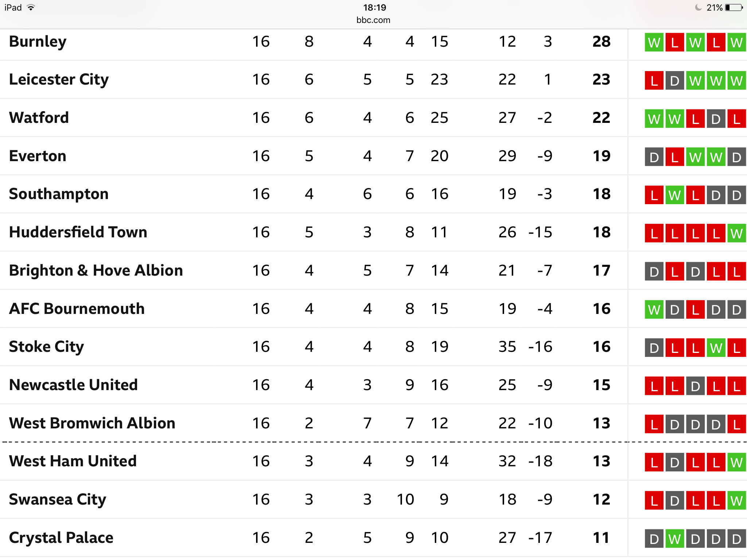This screenshot has height=560, width=747.
Task: Open Newcastle United team page
Action: click(73, 385)
